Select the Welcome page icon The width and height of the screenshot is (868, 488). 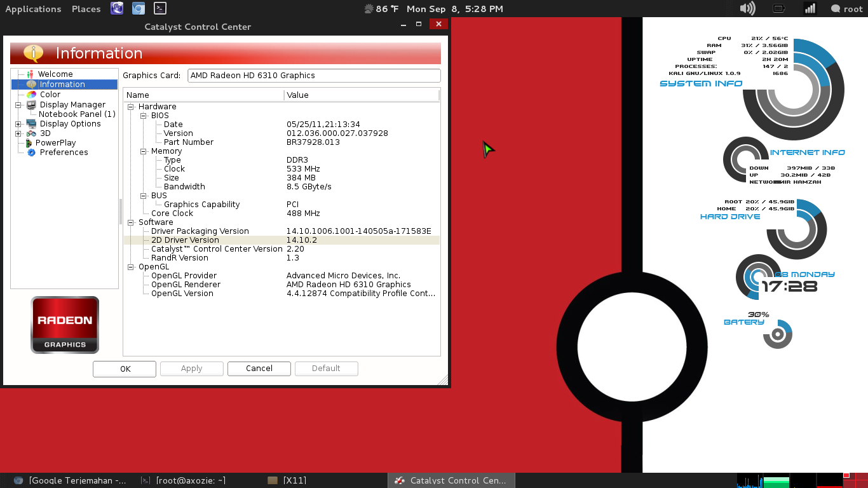(30, 74)
